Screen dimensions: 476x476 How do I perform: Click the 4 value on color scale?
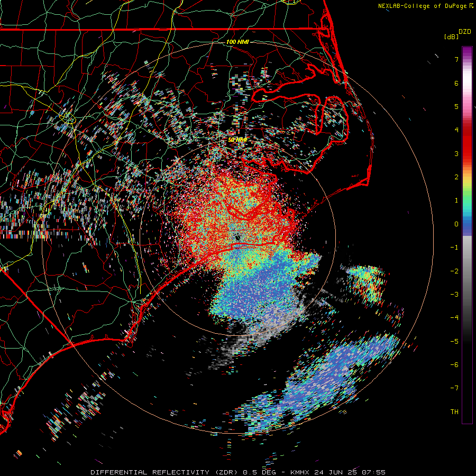tap(456, 130)
